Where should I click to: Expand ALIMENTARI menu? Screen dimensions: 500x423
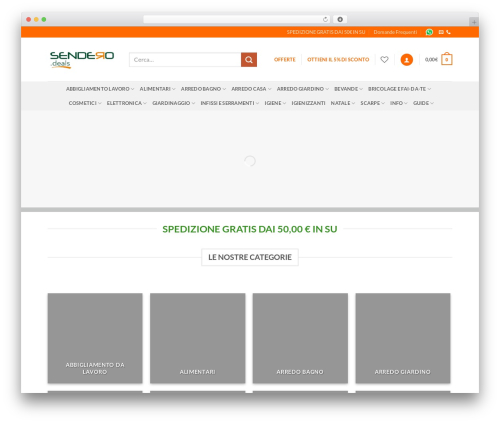[157, 89]
